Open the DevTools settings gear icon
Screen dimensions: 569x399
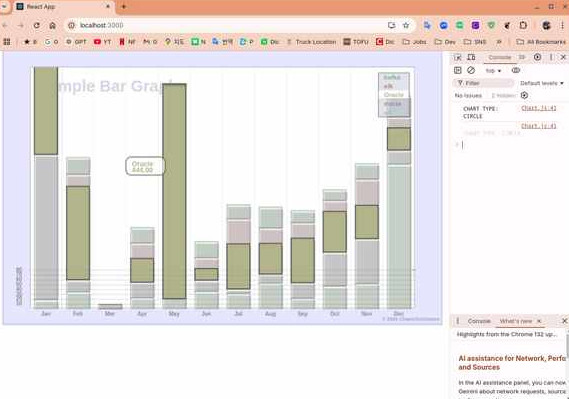click(537, 57)
